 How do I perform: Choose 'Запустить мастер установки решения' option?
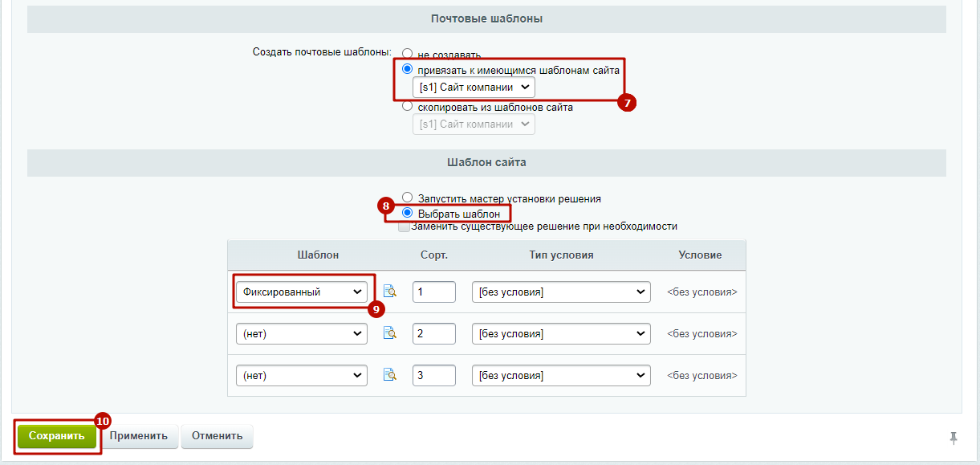click(x=407, y=198)
